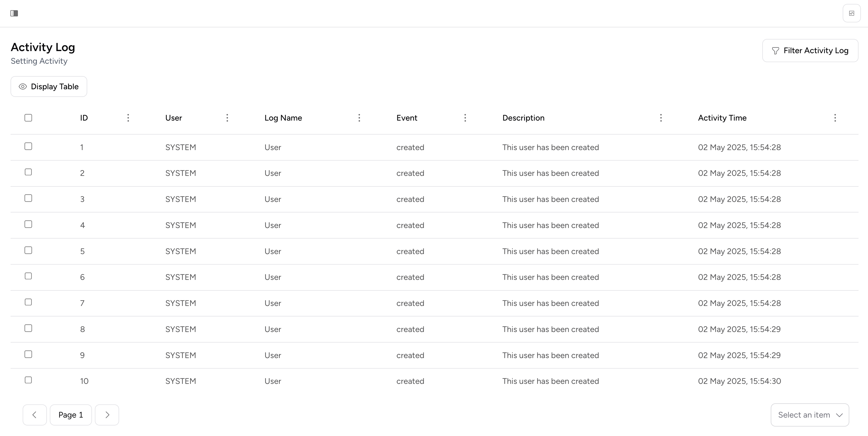Open Log Name column options

(359, 118)
